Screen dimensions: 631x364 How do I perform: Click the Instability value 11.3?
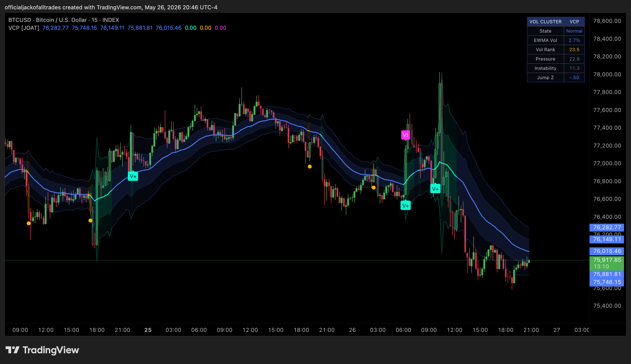574,68
